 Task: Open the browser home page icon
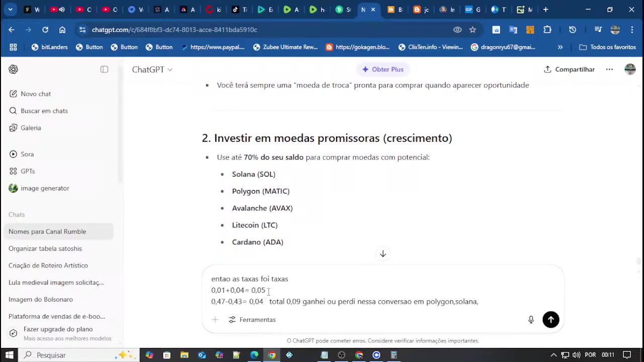[x=62, y=30]
